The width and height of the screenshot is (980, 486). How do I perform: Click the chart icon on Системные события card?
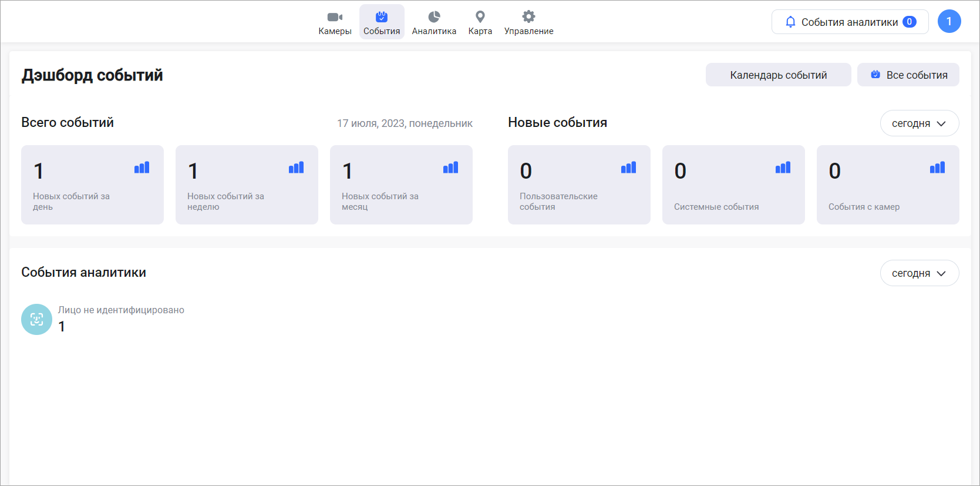tap(783, 168)
